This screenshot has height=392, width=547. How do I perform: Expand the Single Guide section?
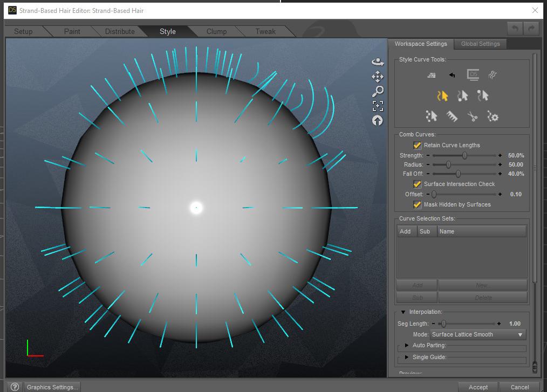coord(406,357)
